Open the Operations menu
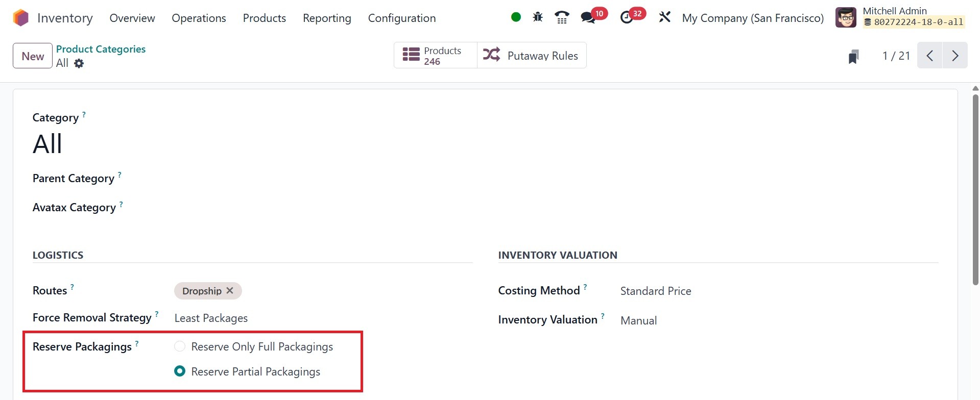Viewport: 980px width, 400px height. click(199, 18)
